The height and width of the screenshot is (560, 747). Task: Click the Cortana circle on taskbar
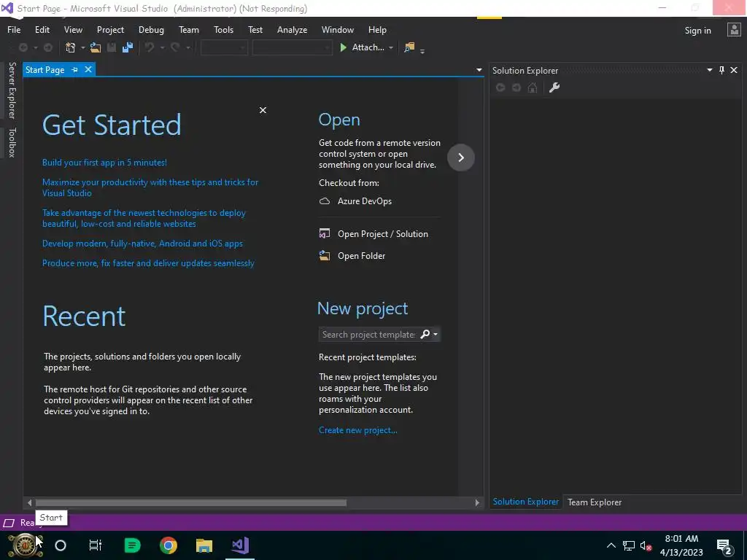61,545
